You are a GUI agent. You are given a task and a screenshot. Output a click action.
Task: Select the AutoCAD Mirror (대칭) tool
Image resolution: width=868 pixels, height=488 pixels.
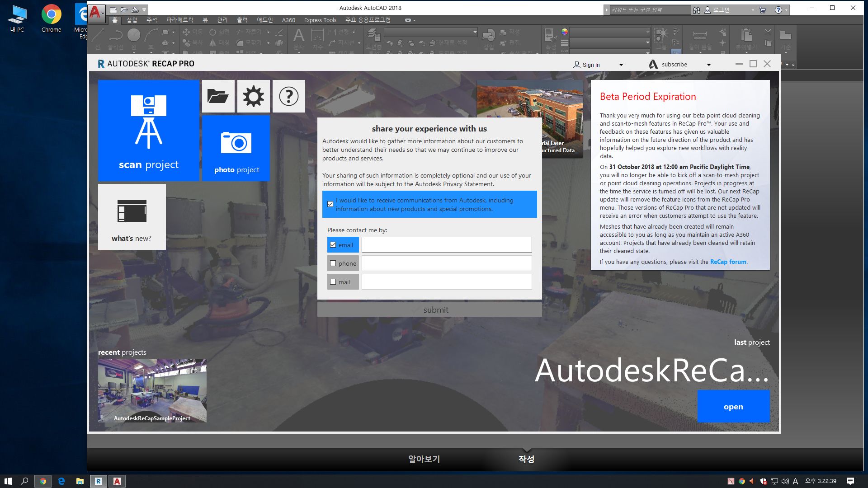pos(219,42)
